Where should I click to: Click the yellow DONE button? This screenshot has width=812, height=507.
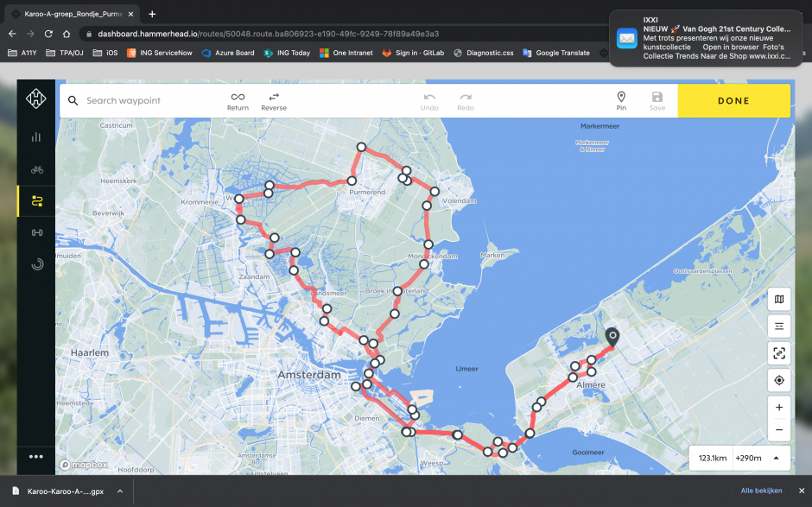click(x=733, y=101)
